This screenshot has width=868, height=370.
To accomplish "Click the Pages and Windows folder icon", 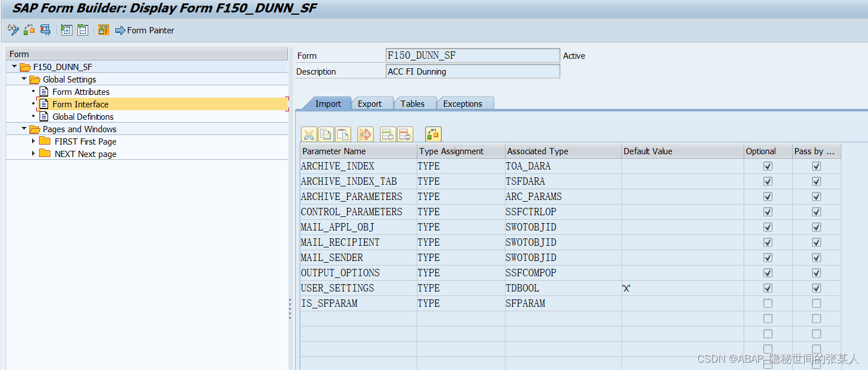I will [34, 129].
